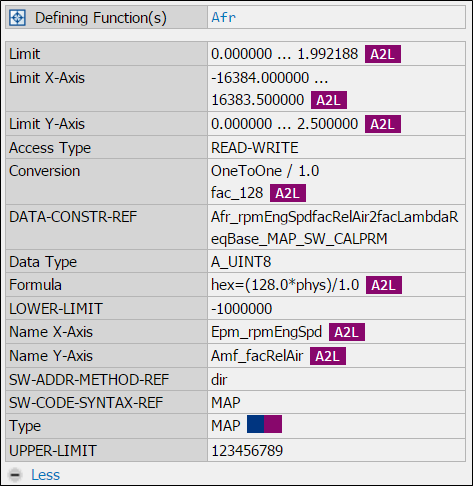Click the DATA-CONSTR-REF property label

[x=73, y=217]
